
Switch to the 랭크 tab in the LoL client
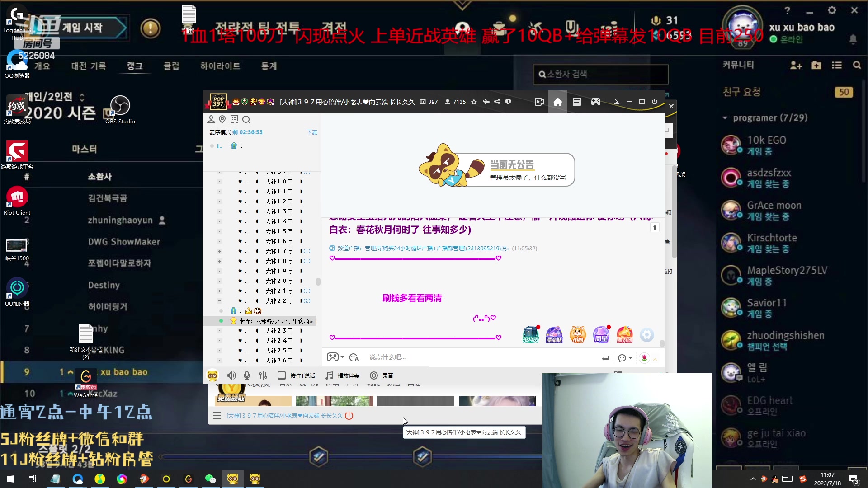coord(135,66)
